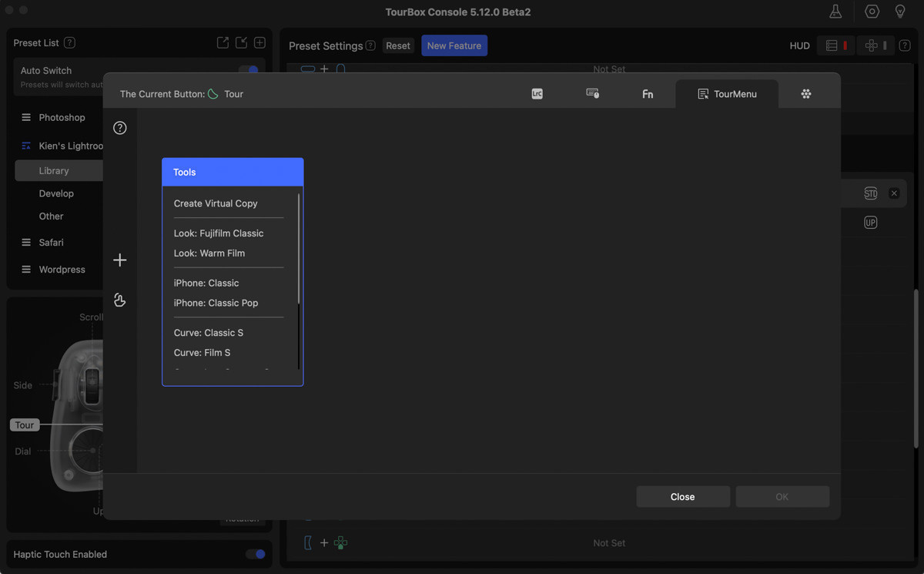
Task: Click the New Feature button
Action: tap(454, 45)
